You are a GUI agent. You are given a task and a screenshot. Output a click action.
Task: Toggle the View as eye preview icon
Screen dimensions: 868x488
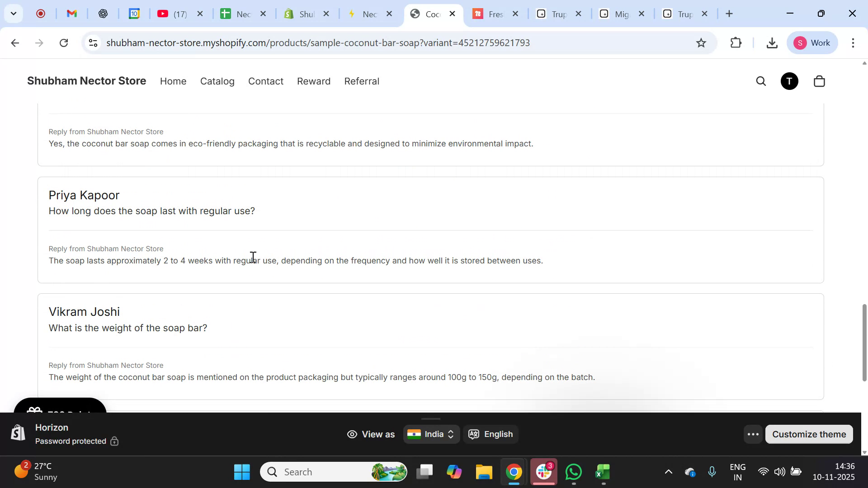click(x=352, y=434)
